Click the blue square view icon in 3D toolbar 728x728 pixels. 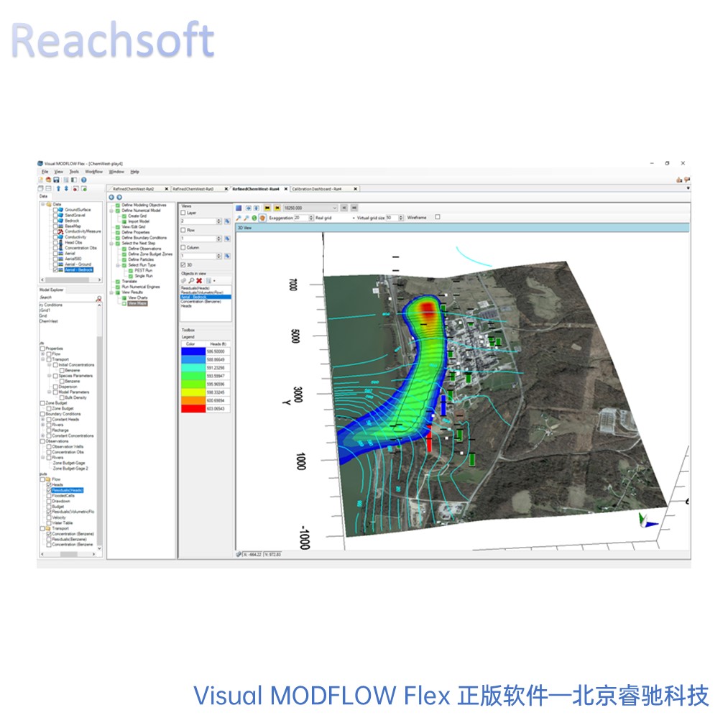(239, 208)
